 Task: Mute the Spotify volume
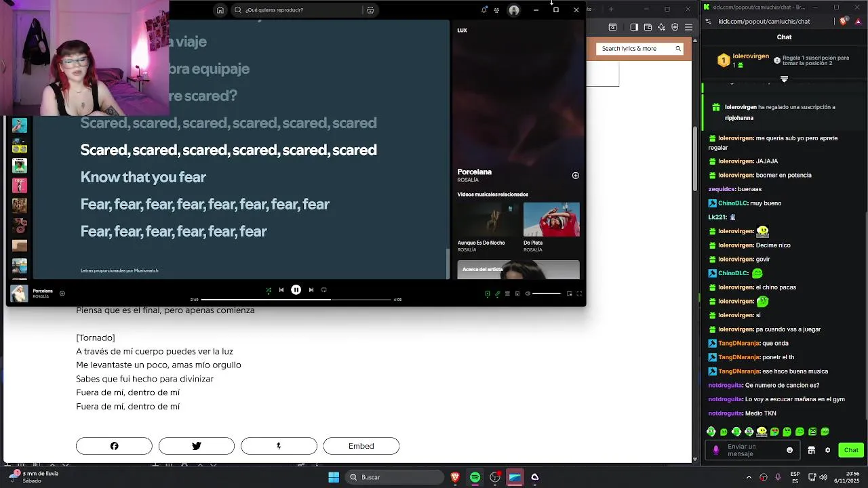(528, 293)
